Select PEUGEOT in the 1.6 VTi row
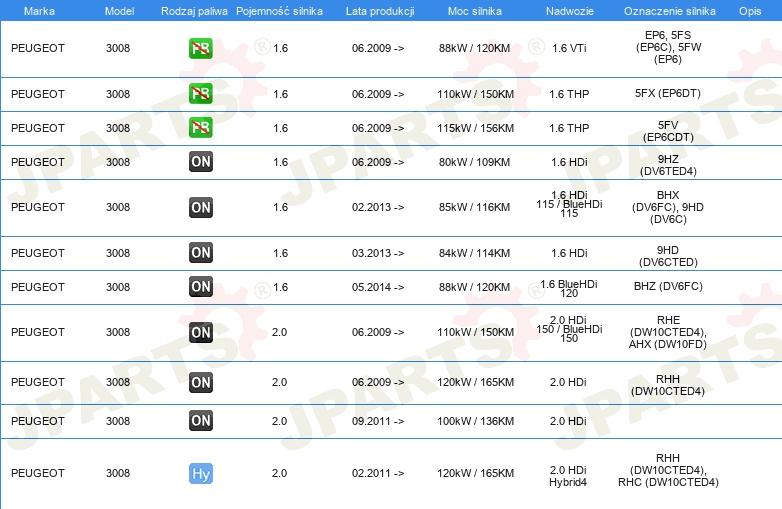 click(x=38, y=48)
